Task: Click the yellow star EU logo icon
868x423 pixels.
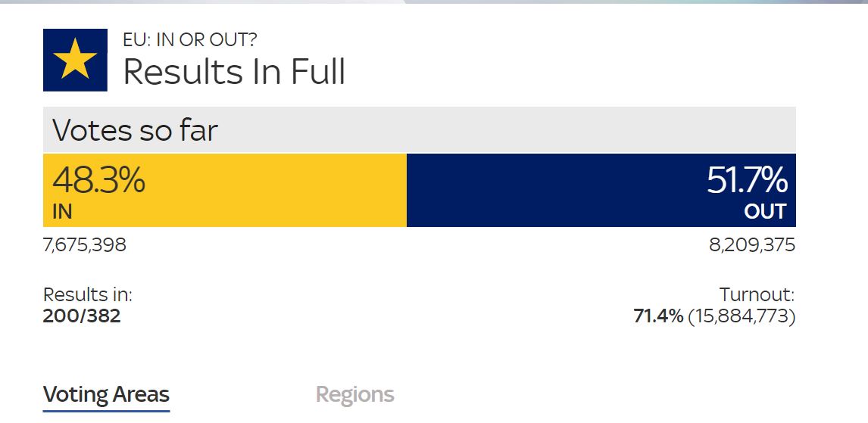Action: tap(75, 60)
